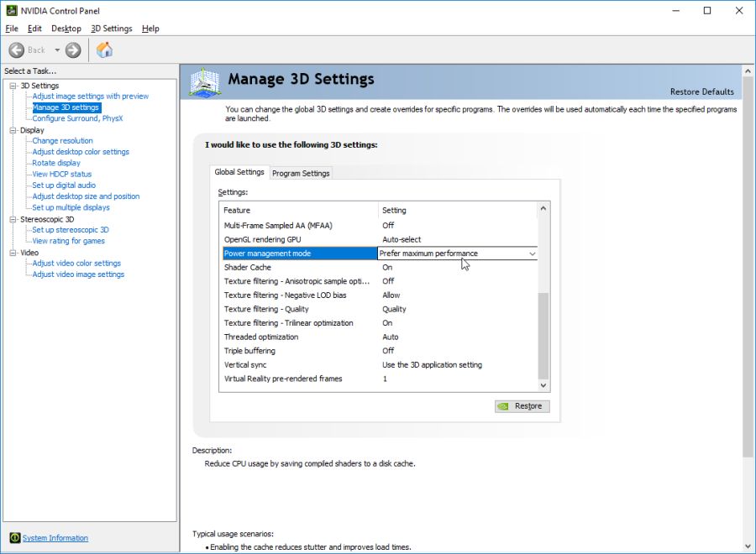Image resolution: width=756 pixels, height=554 pixels.
Task: Open View rating for games task
Action: [x=69, y=241]
